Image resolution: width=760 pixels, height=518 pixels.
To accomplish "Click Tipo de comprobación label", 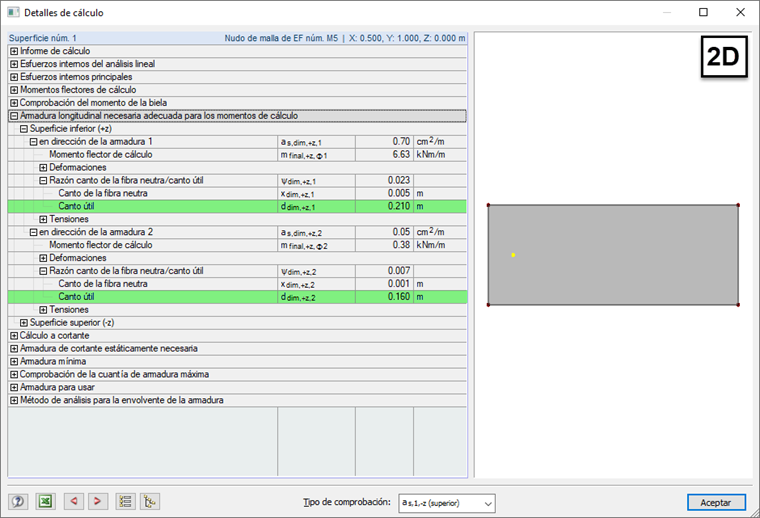I will (347, 502).
